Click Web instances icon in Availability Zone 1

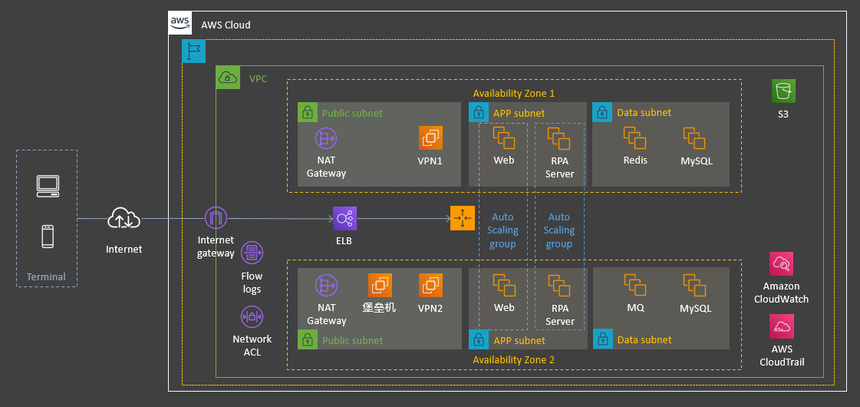click(x=504, y=138)
